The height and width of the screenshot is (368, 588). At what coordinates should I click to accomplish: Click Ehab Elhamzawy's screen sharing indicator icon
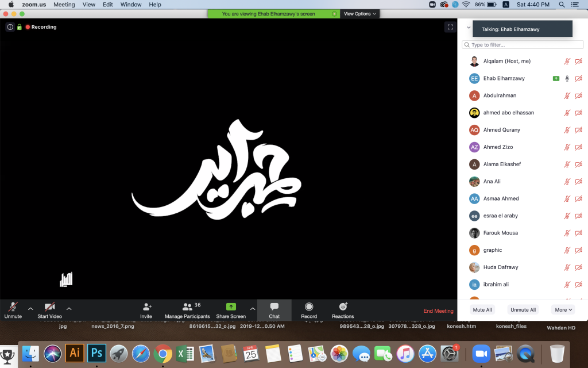[556, 78]
